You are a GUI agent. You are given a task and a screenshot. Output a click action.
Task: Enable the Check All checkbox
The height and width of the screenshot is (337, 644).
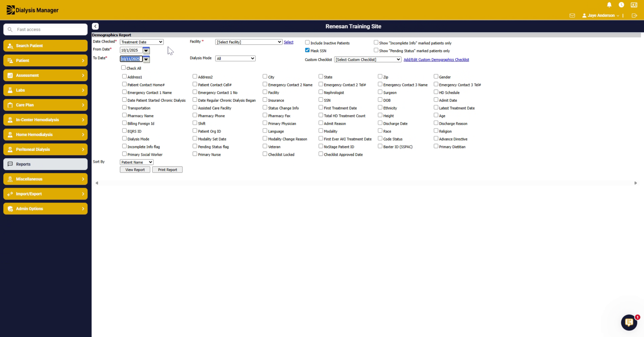[x=123, y=68]
